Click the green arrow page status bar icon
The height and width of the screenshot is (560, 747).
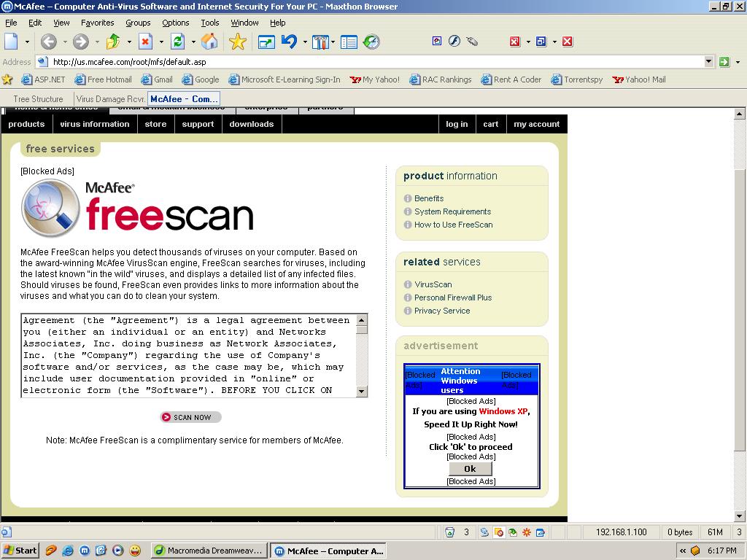[513, 532]
